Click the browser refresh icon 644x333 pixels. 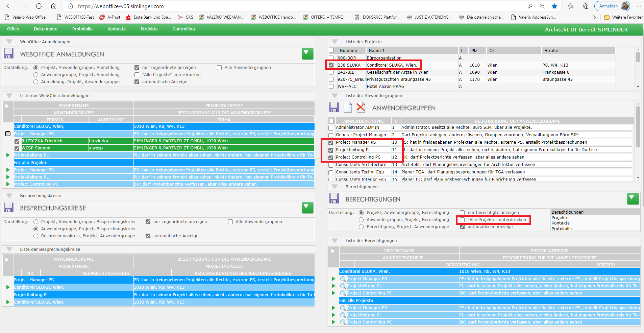point(39,6)
